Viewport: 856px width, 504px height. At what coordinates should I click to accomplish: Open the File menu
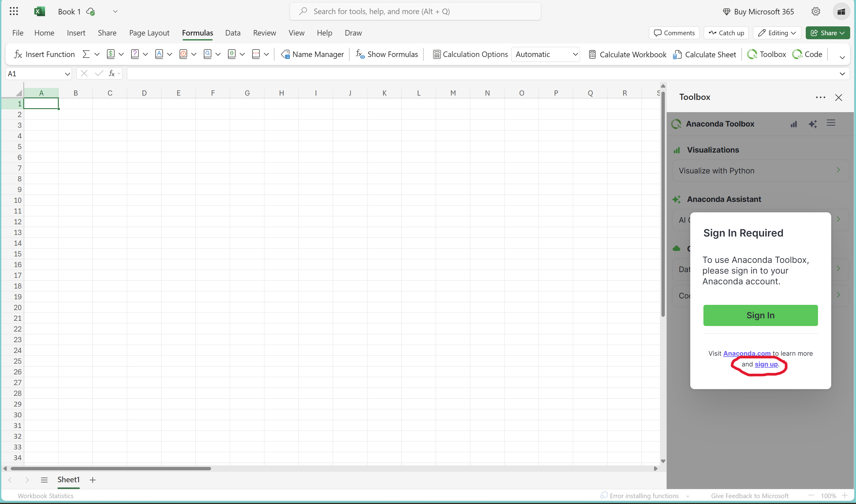pos(18,33)
